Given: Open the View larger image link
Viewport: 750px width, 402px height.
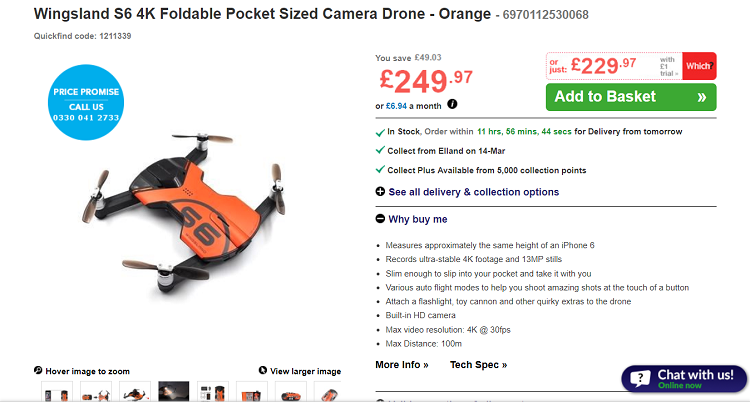Looking at the screenshot, I should coord(306,371).
